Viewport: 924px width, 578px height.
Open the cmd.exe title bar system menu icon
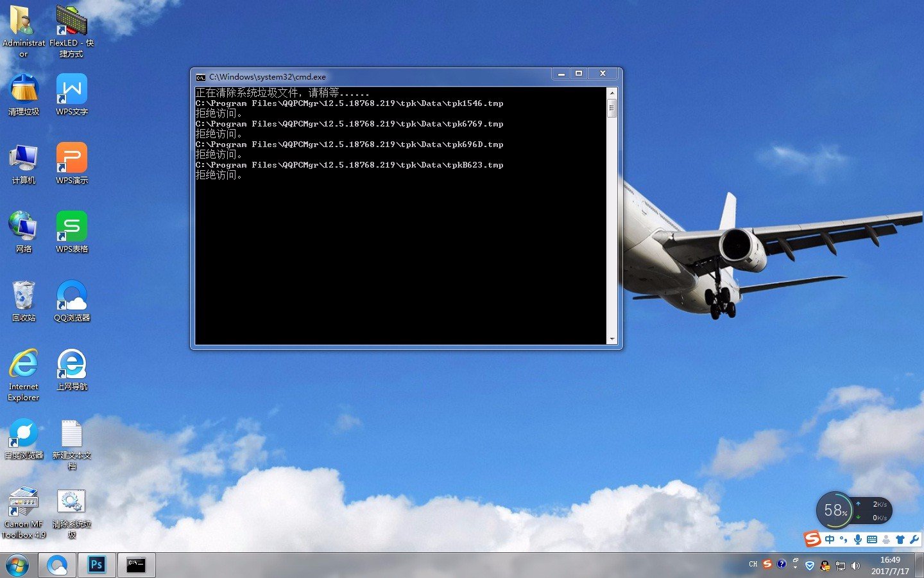[x=201, y=77]
